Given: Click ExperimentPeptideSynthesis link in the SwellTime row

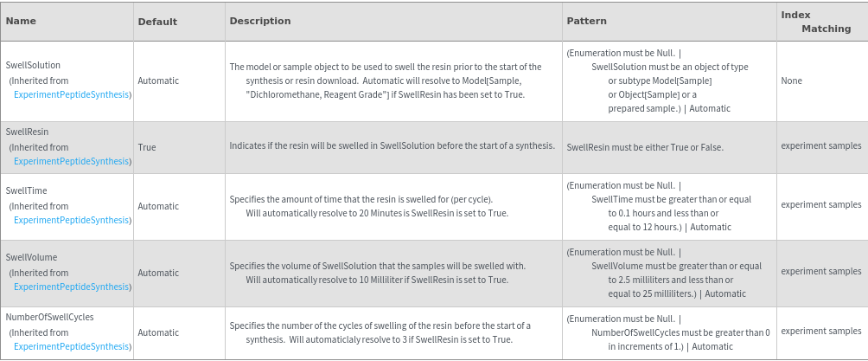Looking at the screenshot, I should tap(72, 220).
